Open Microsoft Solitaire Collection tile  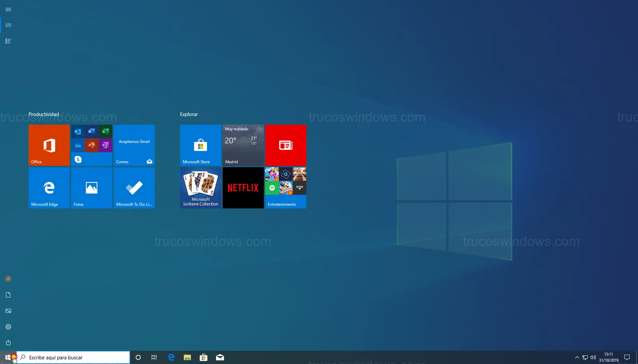[x=201, y=188]
